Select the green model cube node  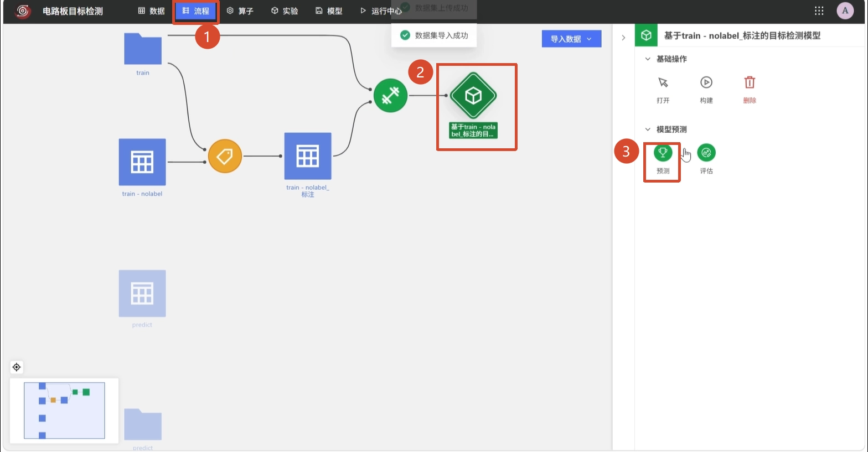click(473, 96)
